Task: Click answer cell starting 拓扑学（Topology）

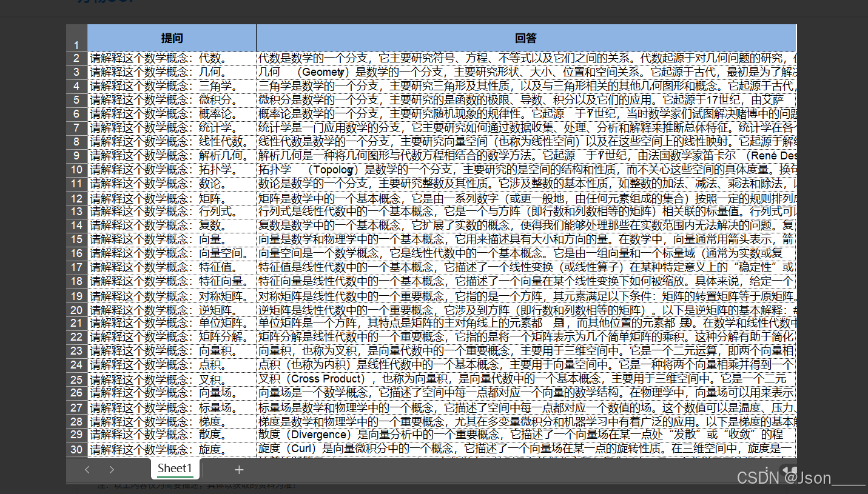Action: click(526, 170)
